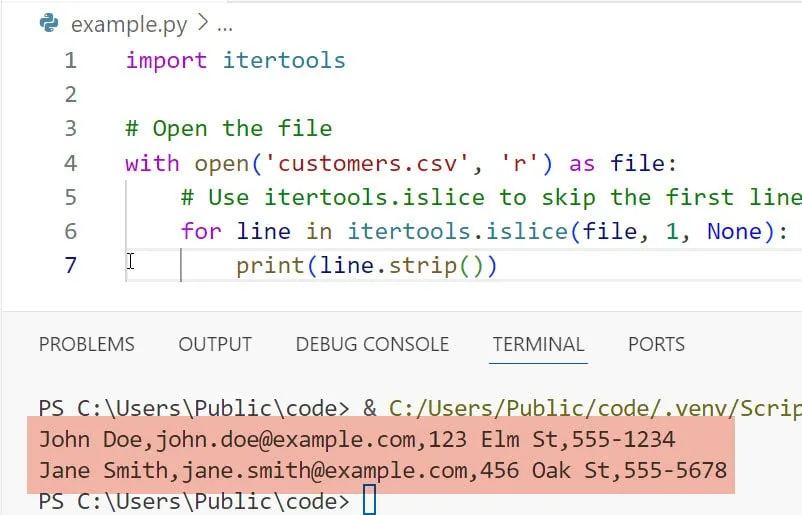Click the John Doe terminal output line
Image resolution: width=802 pixels, height=515 pixels.
click(357, 439)
